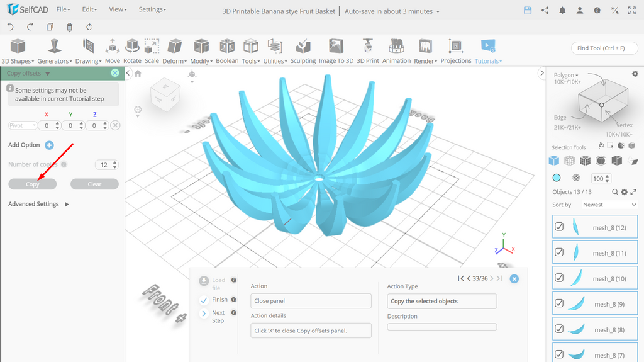
Task: Click the Clear button
Action: click(94, 184)
